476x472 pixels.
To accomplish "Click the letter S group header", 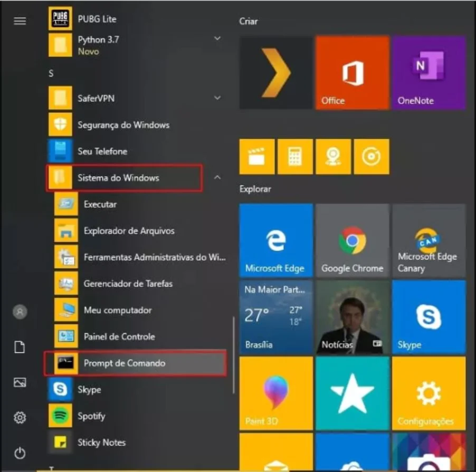I will coord(51,73).
